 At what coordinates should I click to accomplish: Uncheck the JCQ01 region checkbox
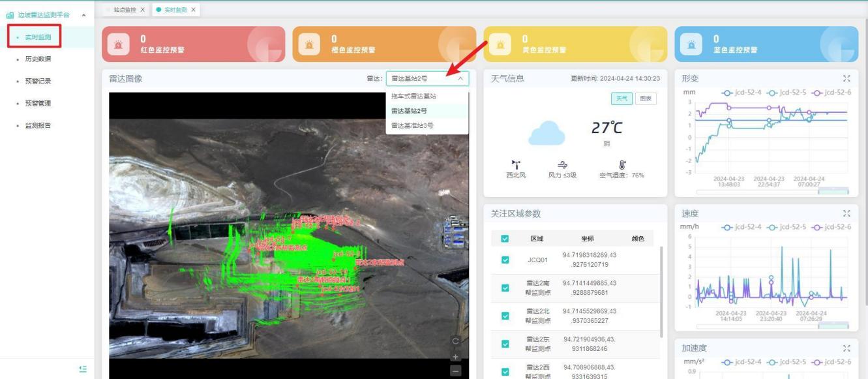pyautogui.click(x=505, y=260)
